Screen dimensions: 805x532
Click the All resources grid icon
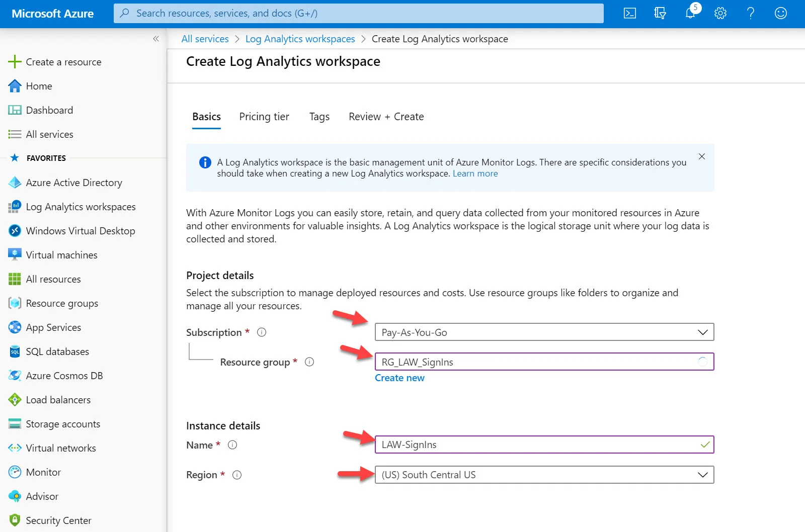coord(15,279)
